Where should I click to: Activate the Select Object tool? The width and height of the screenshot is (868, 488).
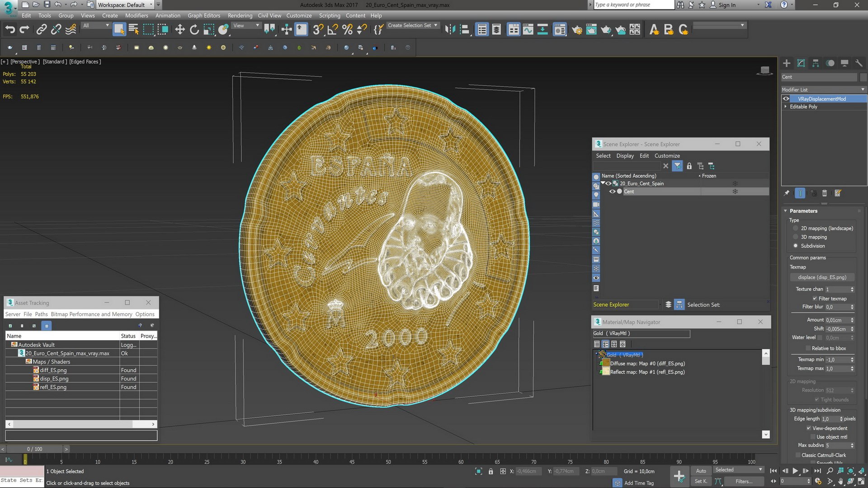pyautogui.click(x=119, y=30)
